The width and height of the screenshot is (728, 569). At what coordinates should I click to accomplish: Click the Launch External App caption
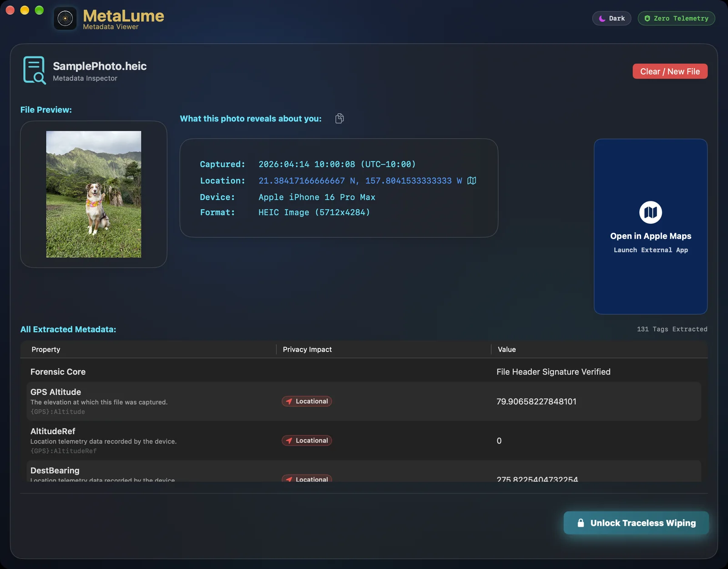tap(651, 250)
